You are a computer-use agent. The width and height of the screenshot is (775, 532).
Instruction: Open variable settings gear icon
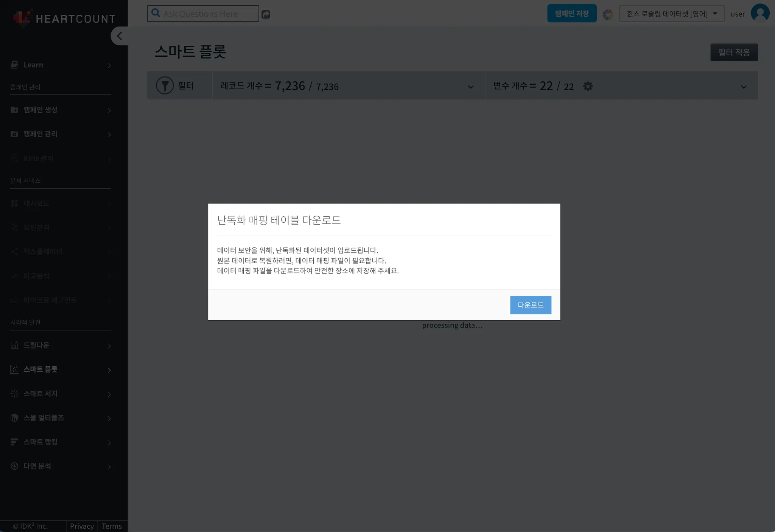point(588,86)
